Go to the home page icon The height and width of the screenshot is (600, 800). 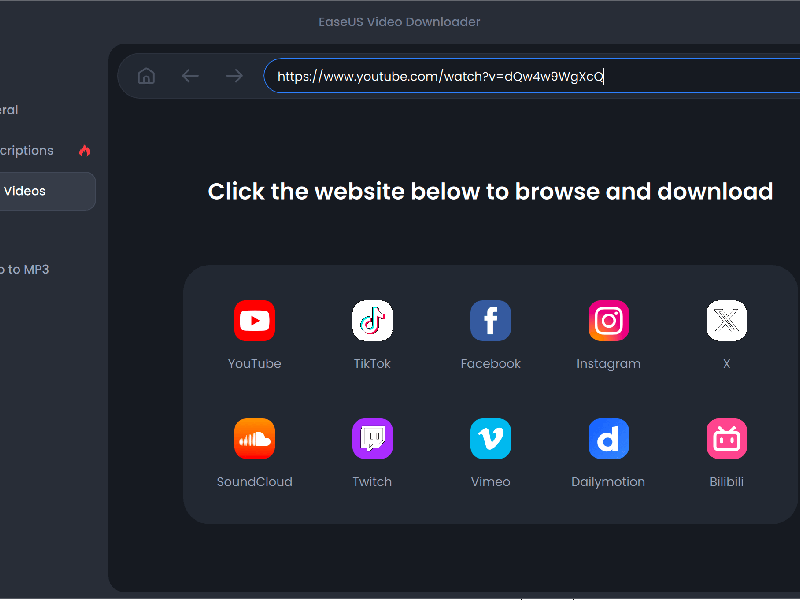(x=146, y=76)
